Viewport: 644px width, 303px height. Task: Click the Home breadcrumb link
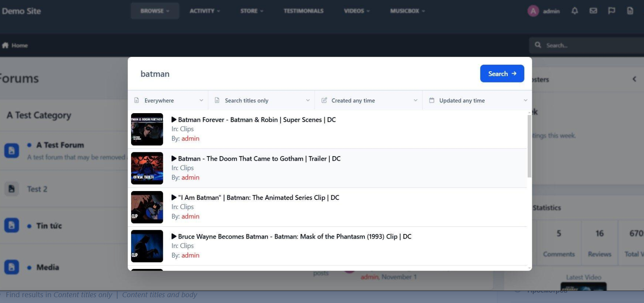(x=19, y=45)
